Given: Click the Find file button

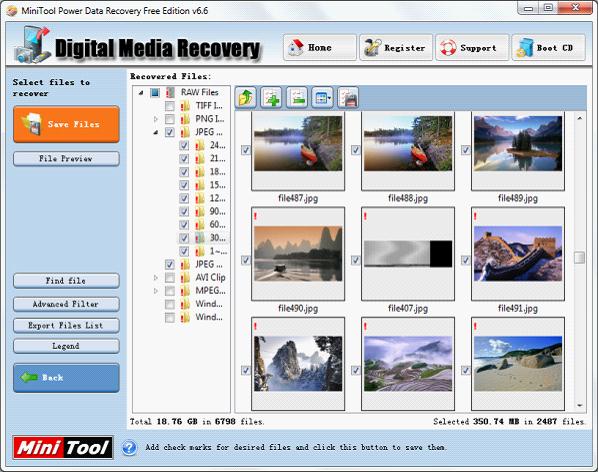Looking at the screenshot, I should (x=66, y=281).
